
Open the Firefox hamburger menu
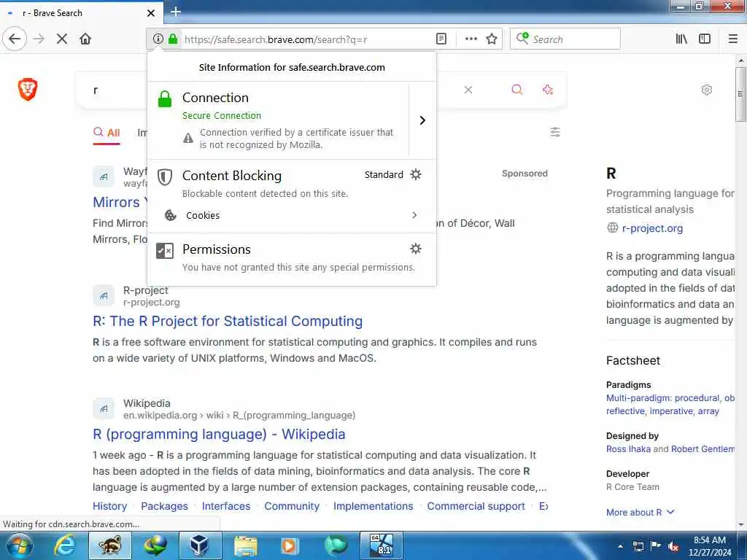coord(733,39)
